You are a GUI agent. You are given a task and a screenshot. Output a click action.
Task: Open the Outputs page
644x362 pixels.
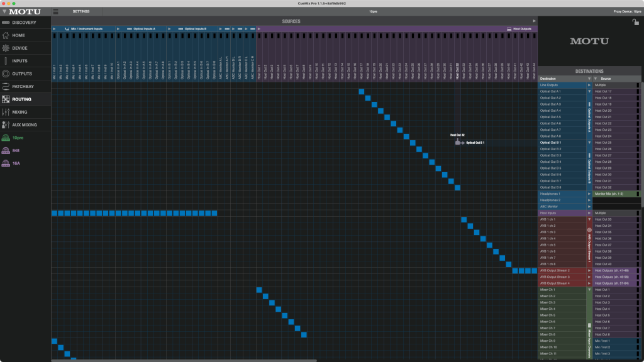22,74
